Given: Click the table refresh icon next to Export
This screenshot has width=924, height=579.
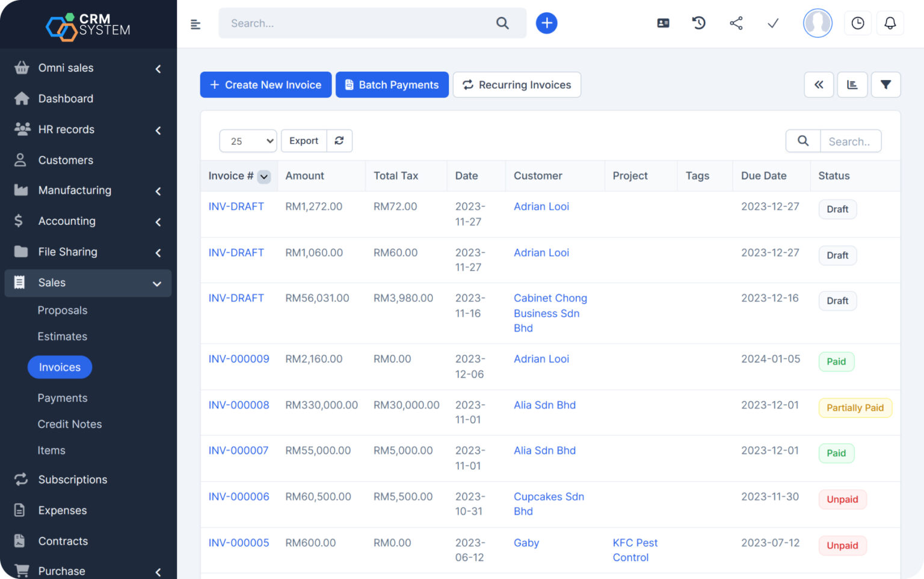Looking at the screenshot, I should [339, 141].
